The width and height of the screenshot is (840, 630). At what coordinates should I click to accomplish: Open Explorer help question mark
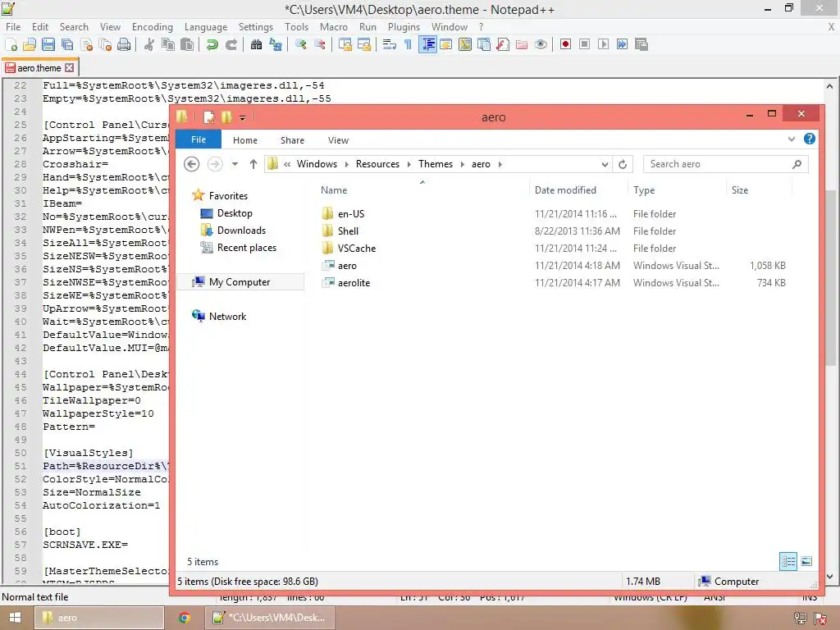point(810,139)
